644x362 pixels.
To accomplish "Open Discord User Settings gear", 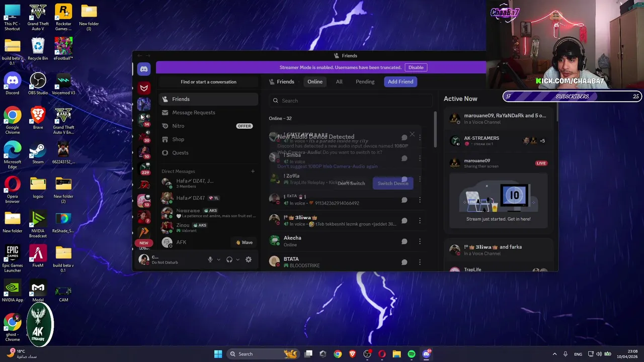I will (x=249, y=259).
